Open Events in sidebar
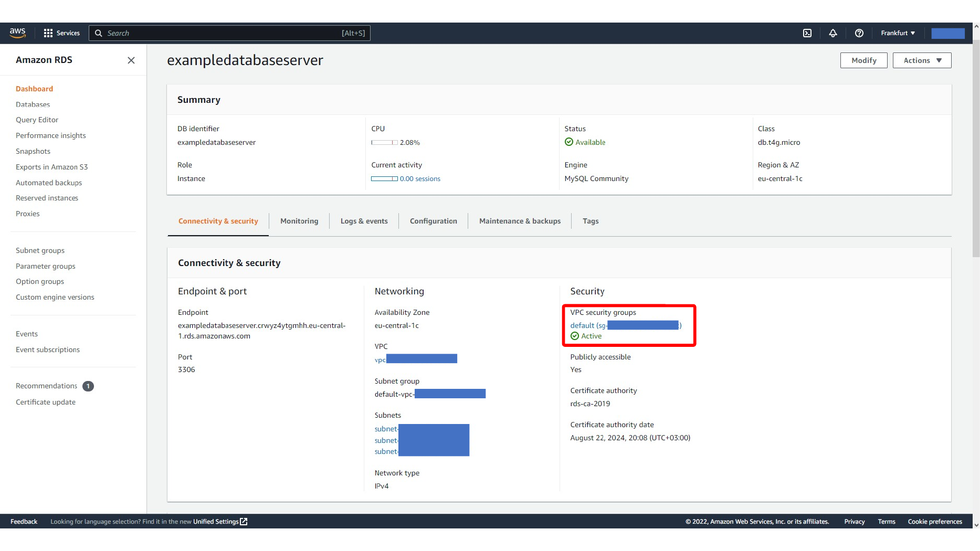Viewport: 980px width, 551px height. 27,334
